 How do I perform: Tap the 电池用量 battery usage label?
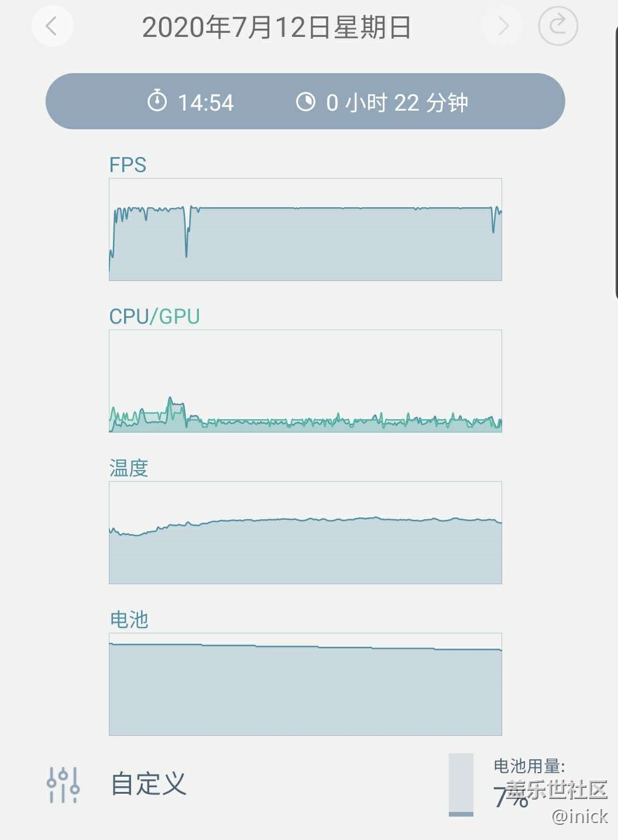[529, 766]
